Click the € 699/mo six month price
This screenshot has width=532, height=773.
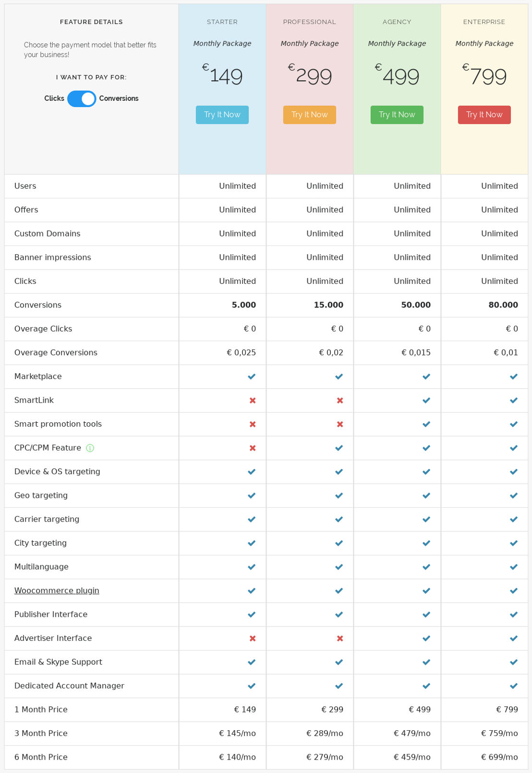coord(500,757)
